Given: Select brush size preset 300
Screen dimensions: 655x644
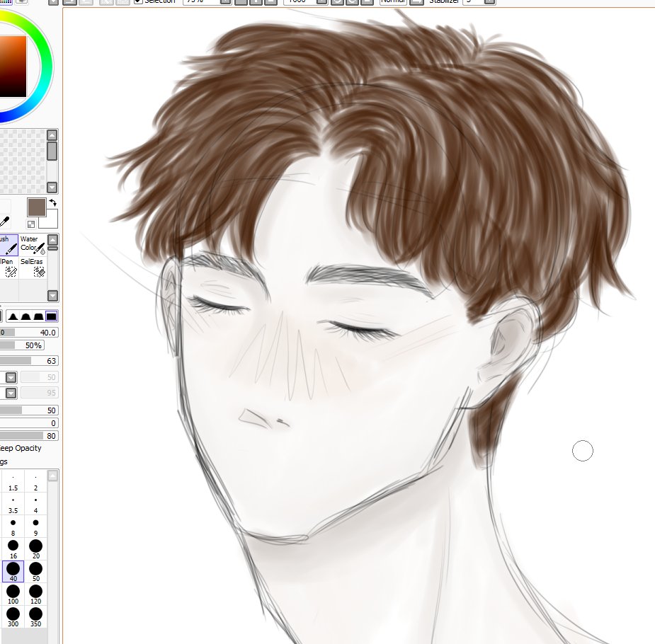Looking at the screenshot, I should (x=13, y=617).
